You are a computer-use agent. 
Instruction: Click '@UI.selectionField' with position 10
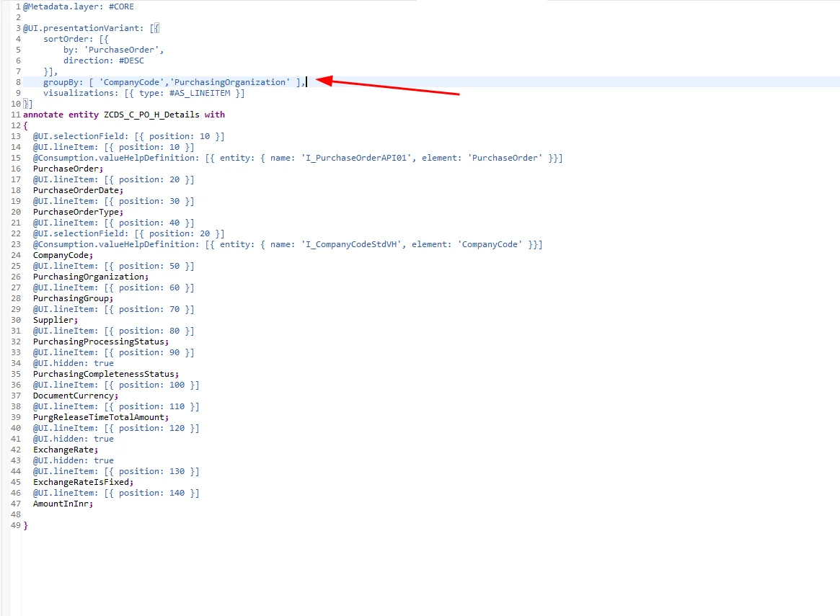(x=128, y=136)
